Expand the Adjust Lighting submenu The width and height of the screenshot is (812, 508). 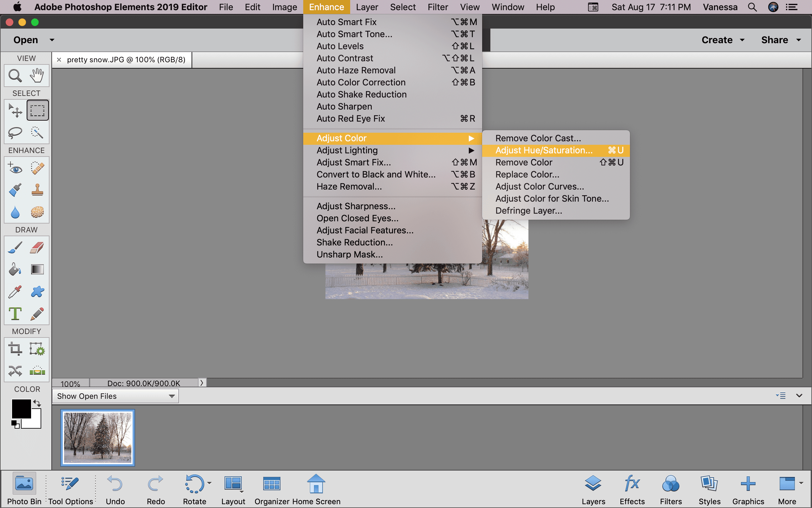pyautogui.click(x=393, y=150)
